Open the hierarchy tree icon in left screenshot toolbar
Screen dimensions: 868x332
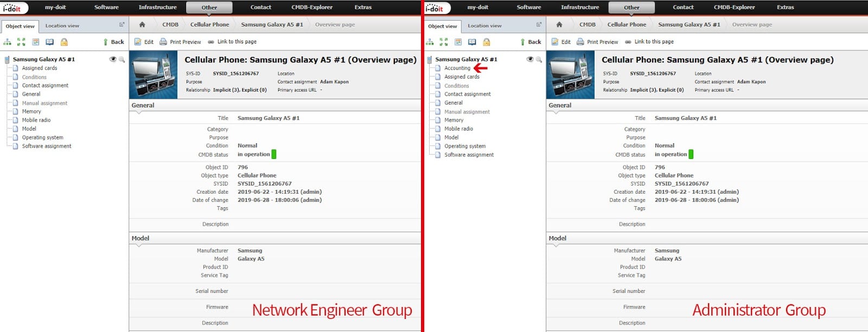click(8, 42)
